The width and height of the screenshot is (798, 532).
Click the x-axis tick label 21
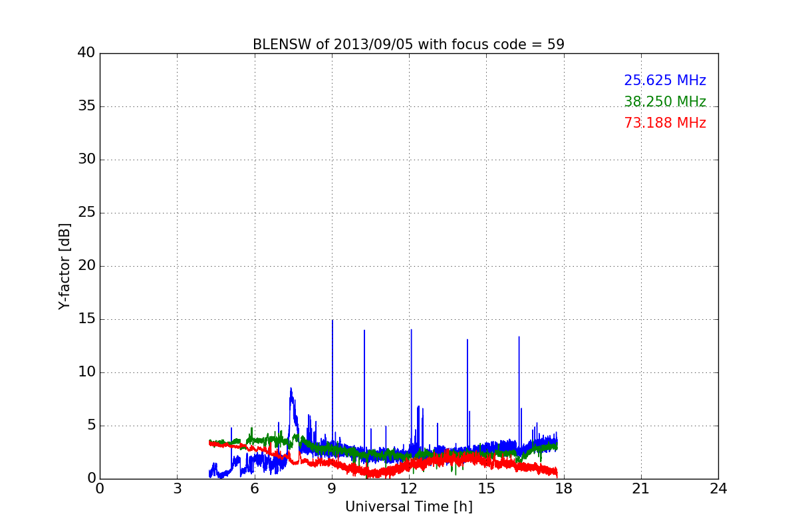[x=641, y=489]
